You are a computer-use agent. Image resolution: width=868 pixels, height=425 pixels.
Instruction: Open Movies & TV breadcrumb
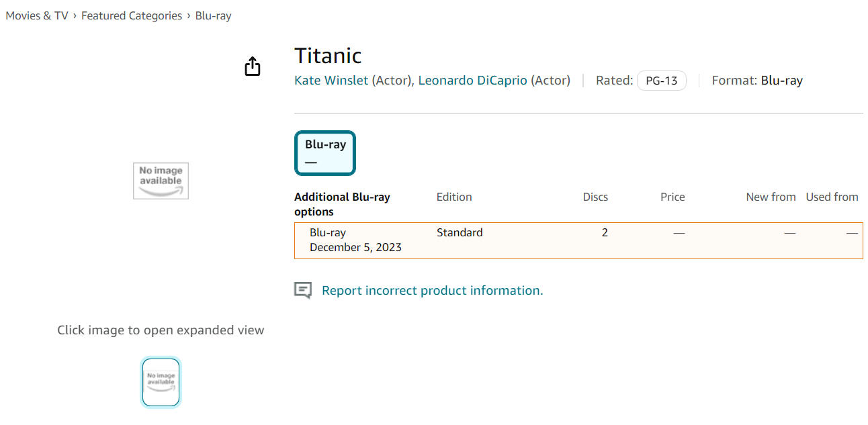coord(37,15)
